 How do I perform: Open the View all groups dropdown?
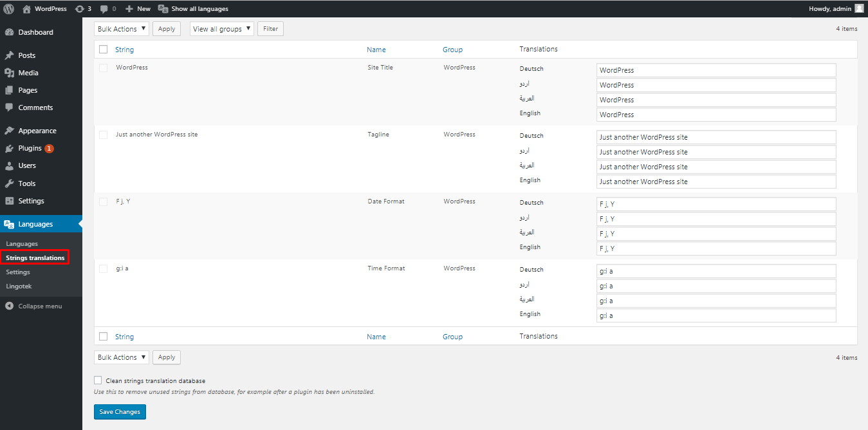coord(222,29)
